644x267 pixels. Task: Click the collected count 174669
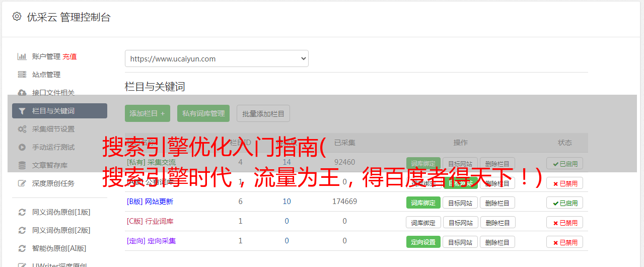click(344, 202)
